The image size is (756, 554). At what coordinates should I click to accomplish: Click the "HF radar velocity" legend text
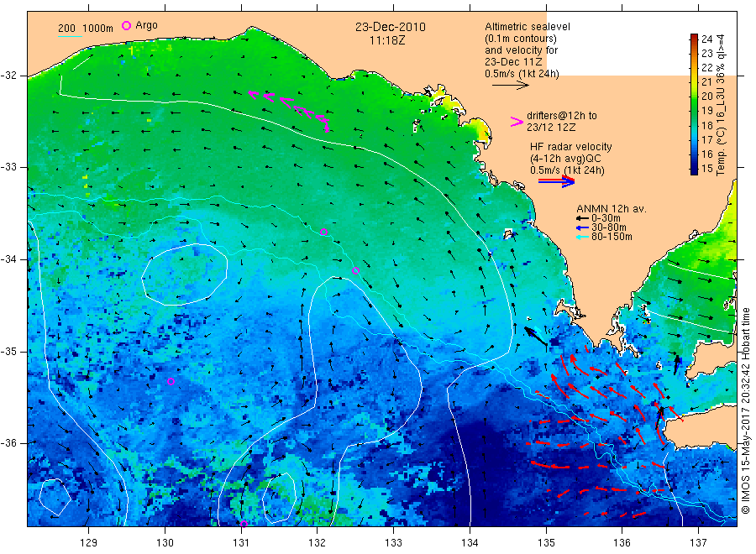571,147
